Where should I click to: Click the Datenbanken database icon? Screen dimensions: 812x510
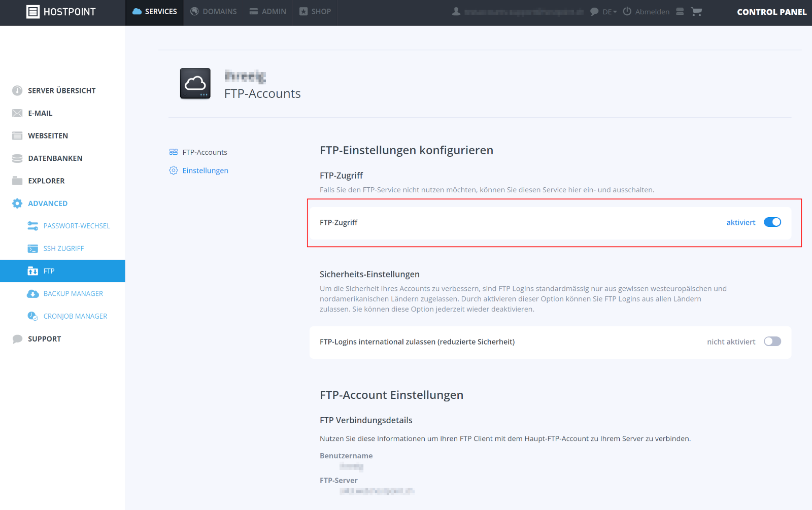[x=17, y=158]
